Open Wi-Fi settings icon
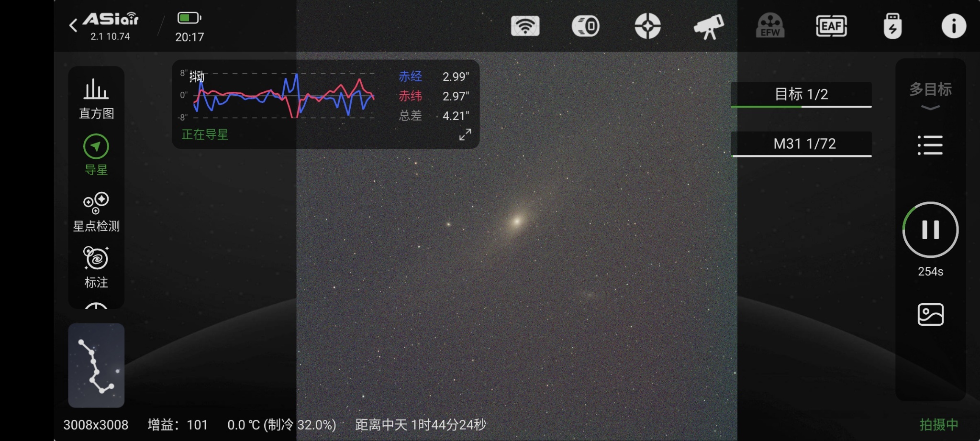Image resolution: width=980 pixels, height=441 pixels. 525,26
